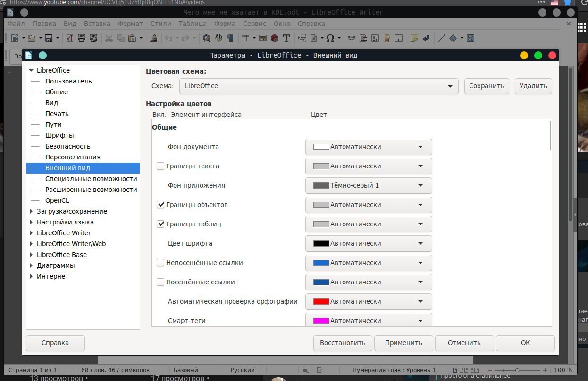Click Print icon in Writer toolbar
588x381 pixels.
(81, 38)
